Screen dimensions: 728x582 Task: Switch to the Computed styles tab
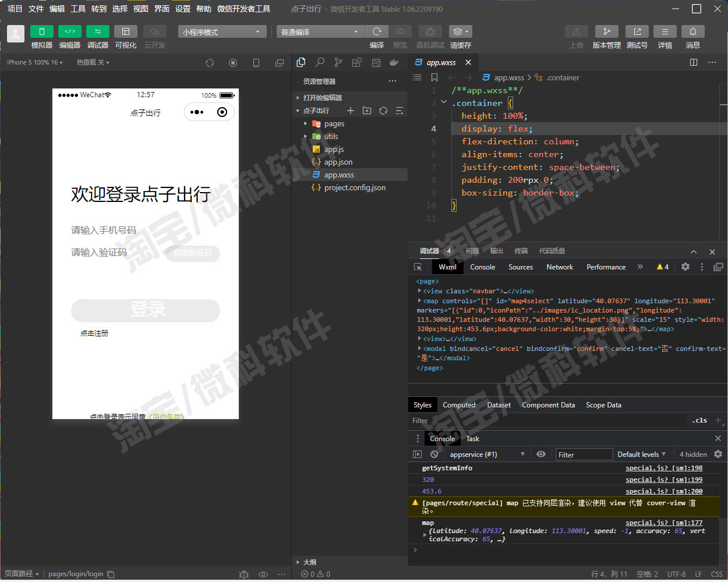click(459, 405)
